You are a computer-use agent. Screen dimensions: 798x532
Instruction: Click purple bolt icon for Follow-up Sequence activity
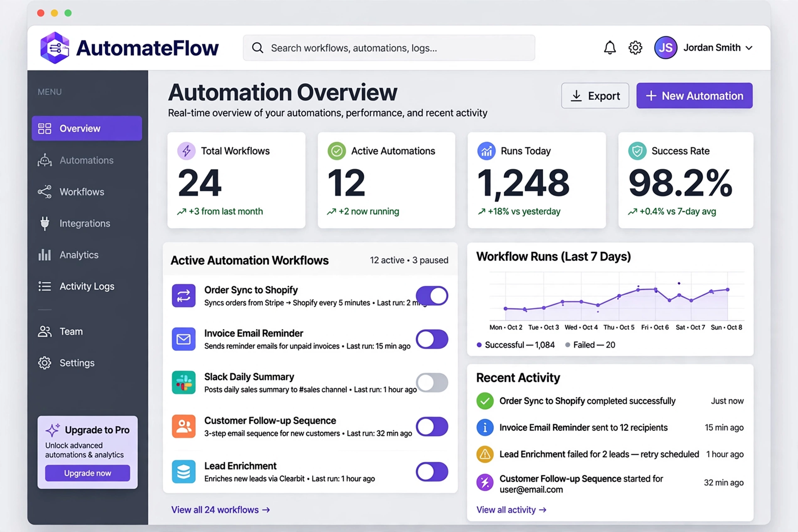tap(485, 482)
